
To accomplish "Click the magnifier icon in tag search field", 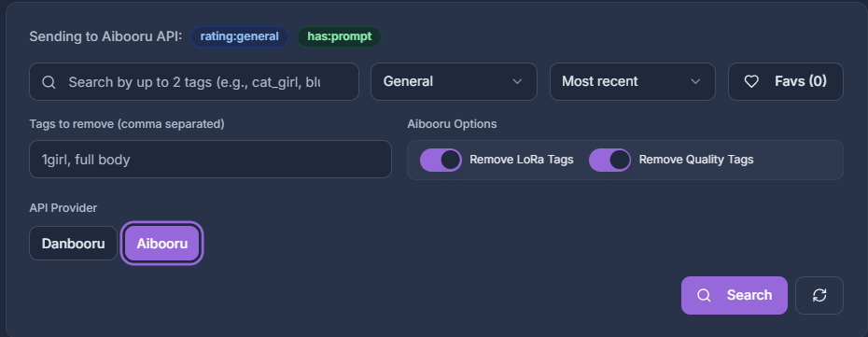I will [x=49, y=82].
